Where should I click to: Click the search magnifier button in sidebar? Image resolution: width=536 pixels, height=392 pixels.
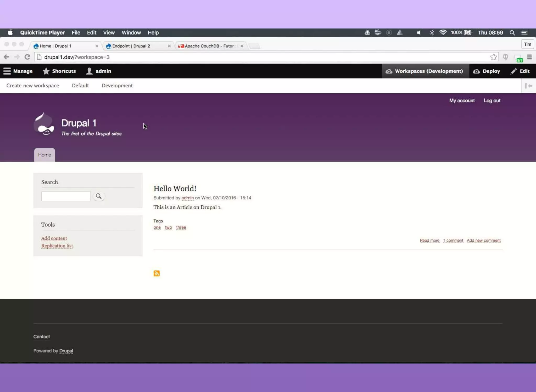coord(99,196)
